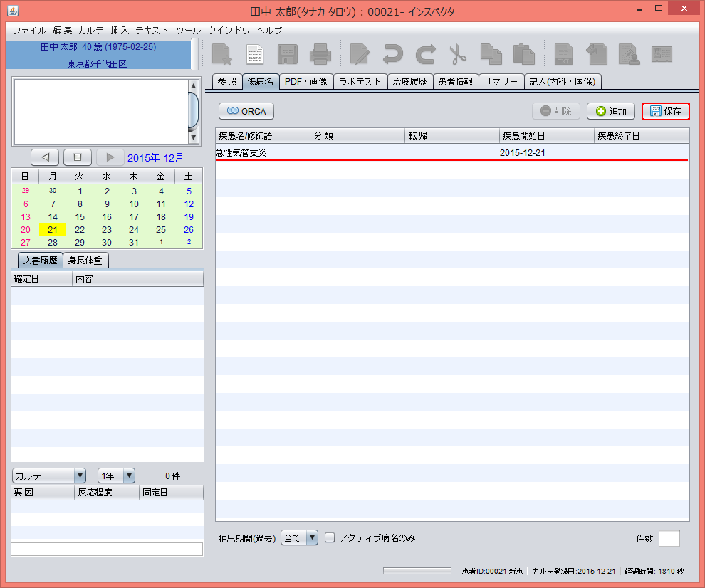Click the clipboard paste icon

(523, 55)
